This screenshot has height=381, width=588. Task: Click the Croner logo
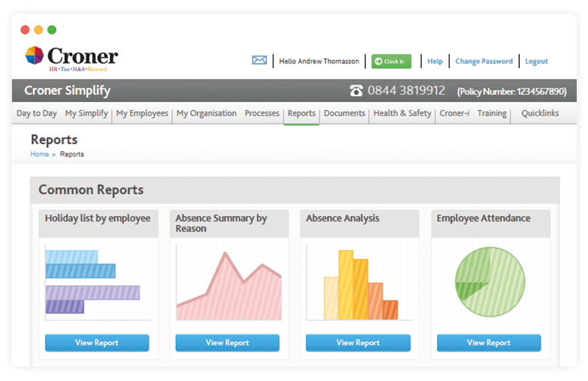72,58
